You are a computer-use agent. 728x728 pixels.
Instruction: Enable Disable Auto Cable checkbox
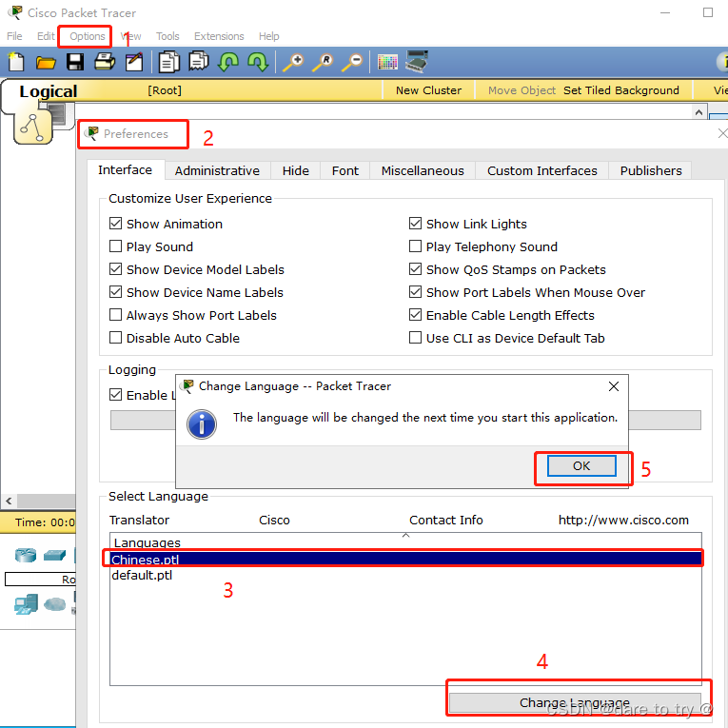[115, 338]
